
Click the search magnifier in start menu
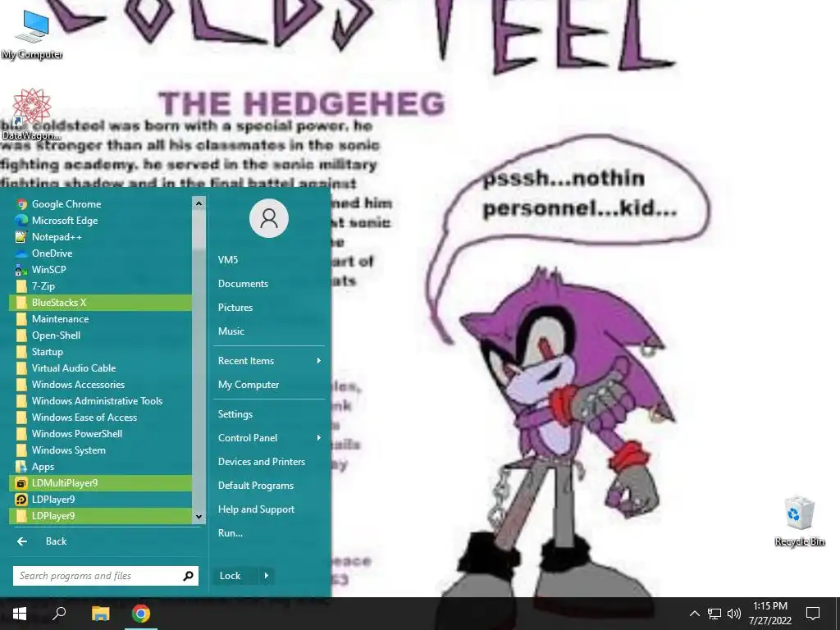tap(188, 576)
